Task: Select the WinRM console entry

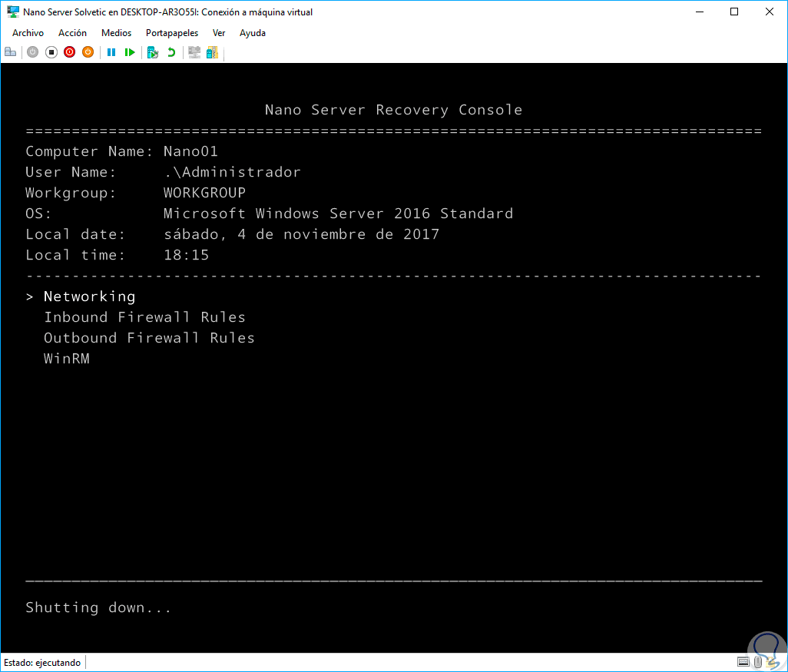Action: pos(67,359)
